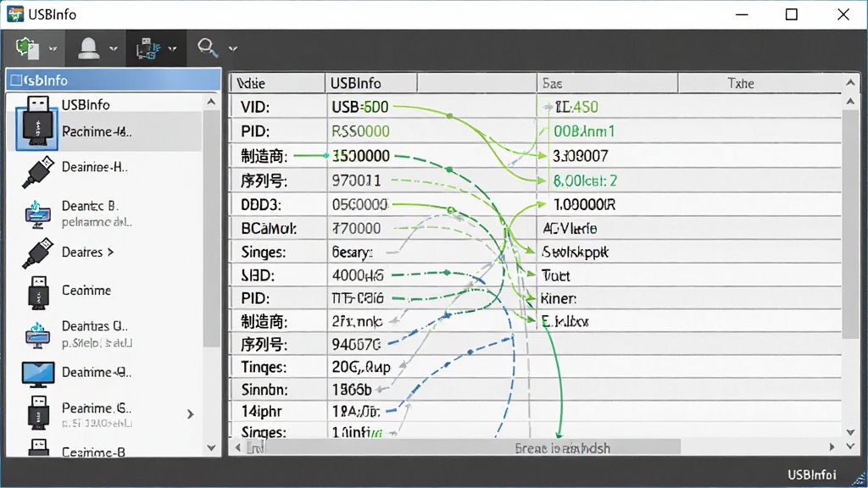Click the Txhe column header
The image size is (868, 488).
tap(741, 84)
